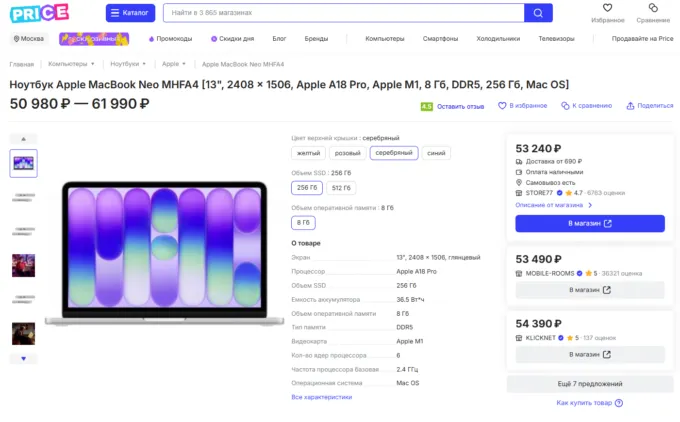Expand Описание от магазина chevron
This screenshot has height=422, width=680.
pyautogui.click(x=590, y=205)
